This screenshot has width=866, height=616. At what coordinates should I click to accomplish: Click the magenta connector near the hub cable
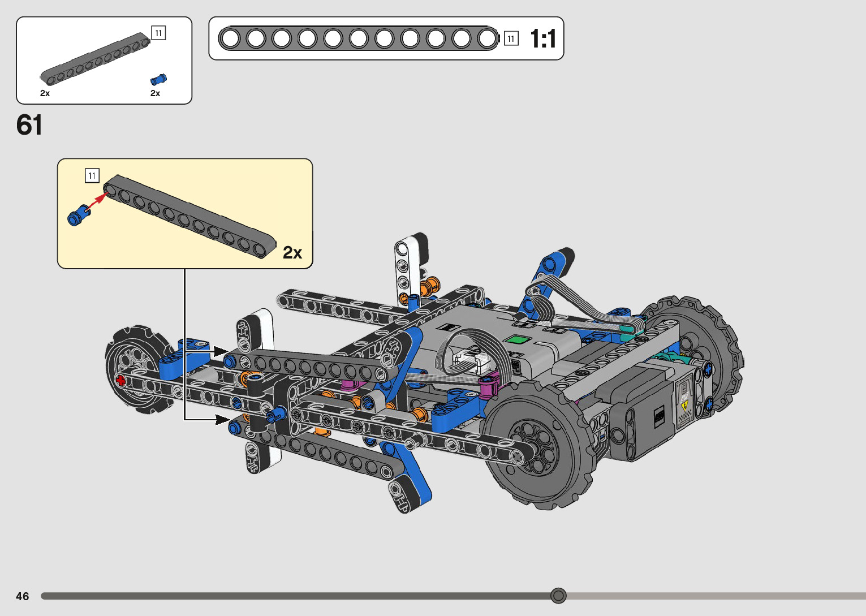489,386
